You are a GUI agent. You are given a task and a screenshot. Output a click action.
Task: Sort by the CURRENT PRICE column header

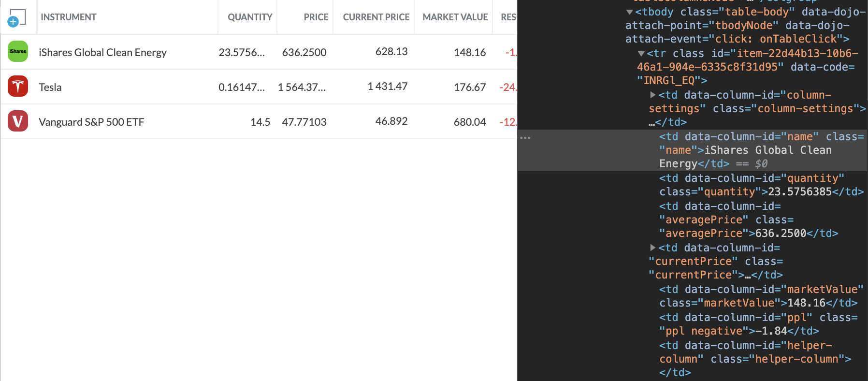376,17
